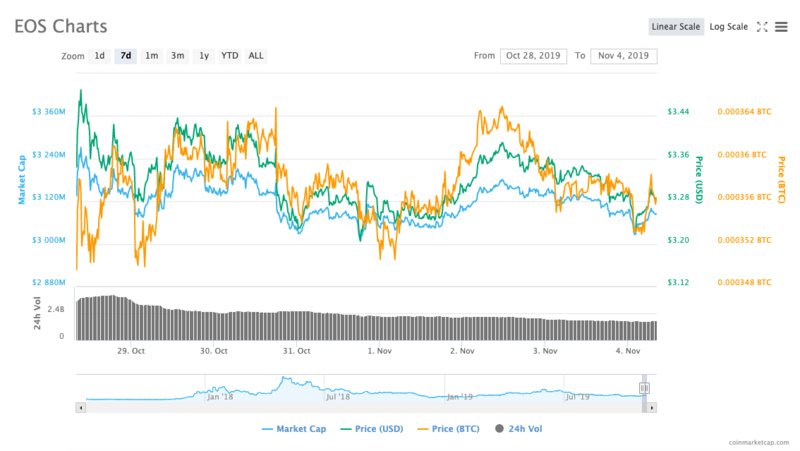800x451 pixels.
Task: Switch to Linear Scale
Action: tap(676, 27)
